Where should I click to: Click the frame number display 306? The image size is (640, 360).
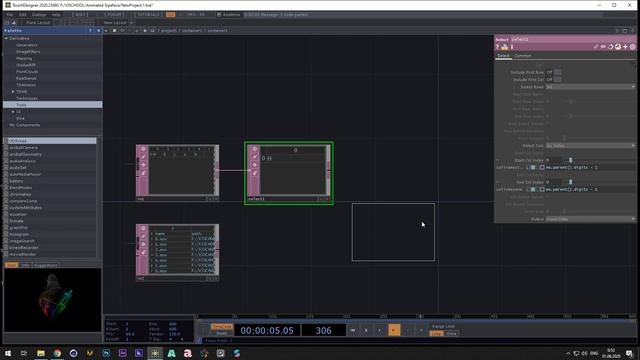[x=324, y=331]
